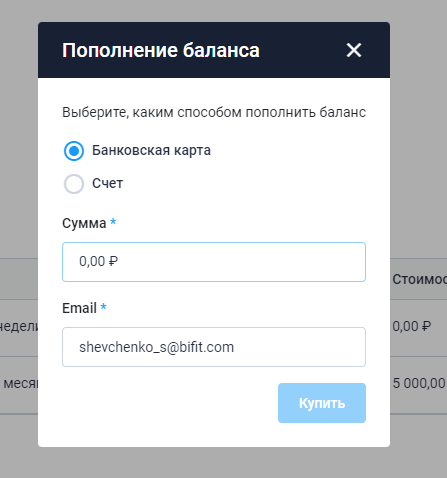Choose payment by clicking Банковская карта label
Screen dimensions: 447x478
pyautogui.click(x=151, y=150)
